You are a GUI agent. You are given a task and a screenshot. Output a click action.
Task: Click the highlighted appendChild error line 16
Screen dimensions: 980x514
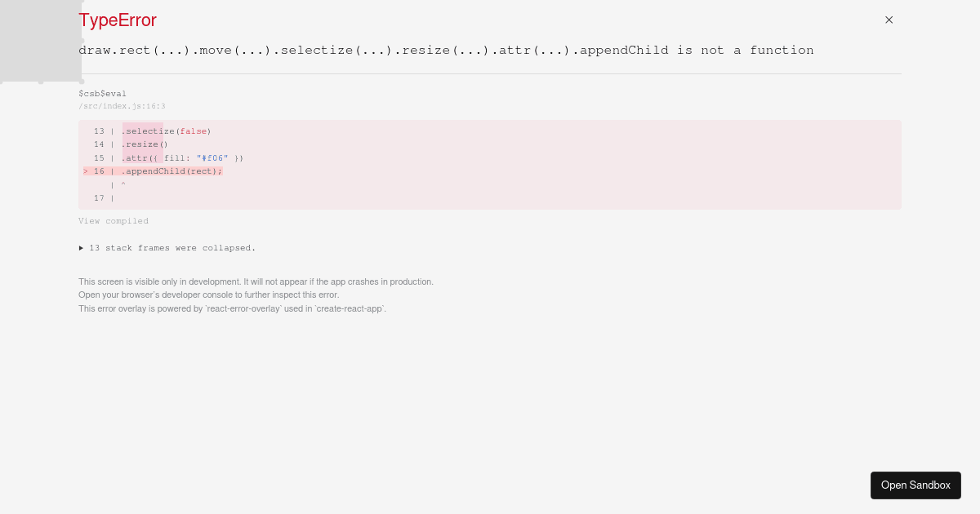click(x=171, y=171)
